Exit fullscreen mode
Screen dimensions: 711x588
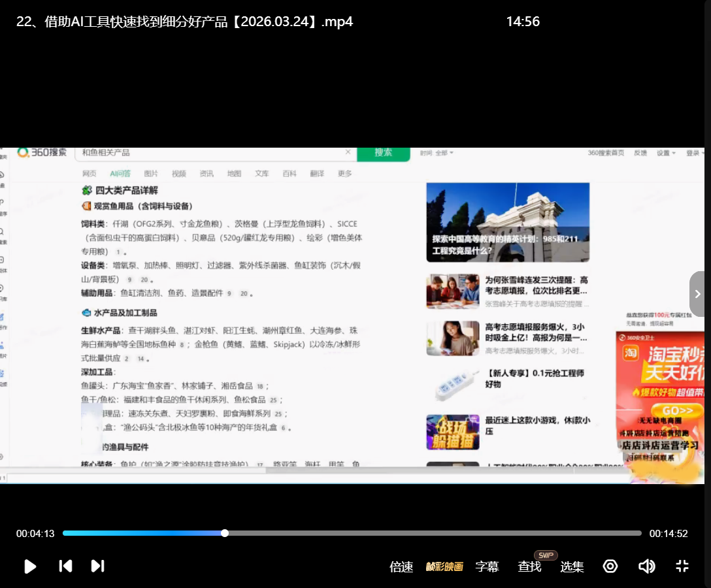682,566
